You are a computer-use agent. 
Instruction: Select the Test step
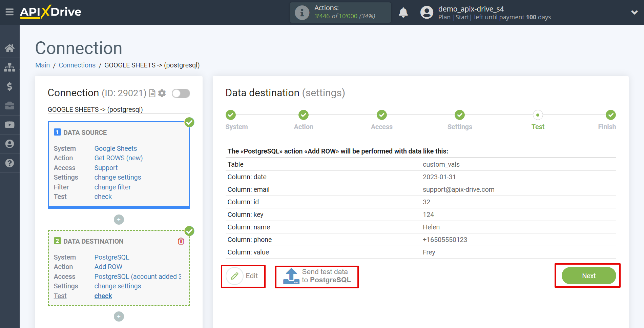[538, 115]
